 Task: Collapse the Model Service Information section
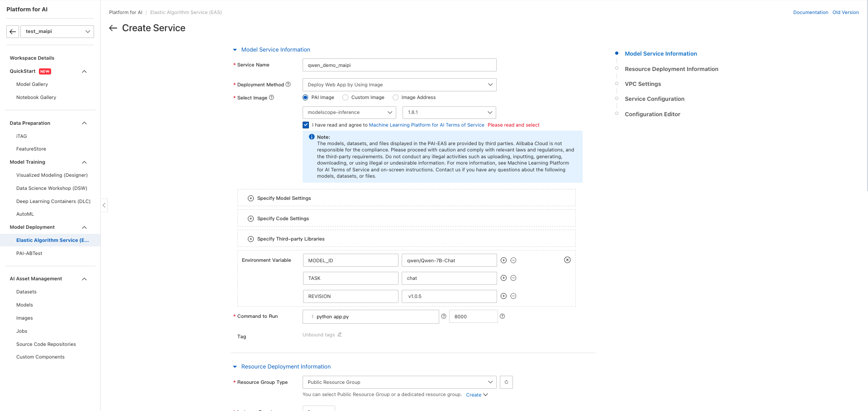[x=235, y=50]
